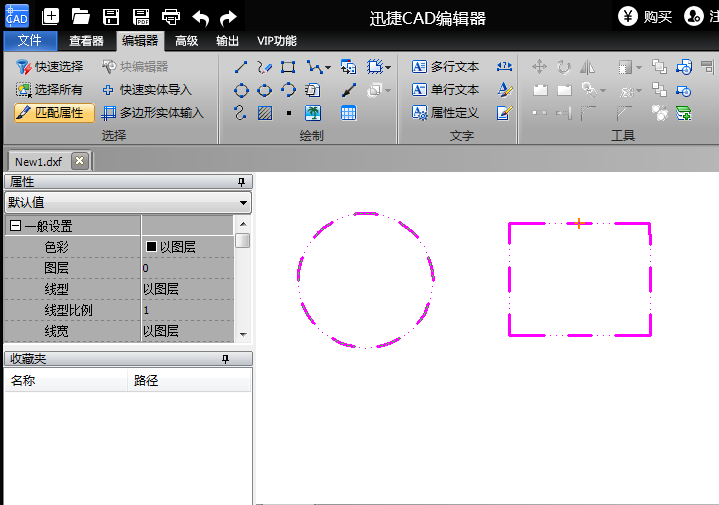Click 快速实体导入 button
719x505 pixels.
(x=147, y=90)
